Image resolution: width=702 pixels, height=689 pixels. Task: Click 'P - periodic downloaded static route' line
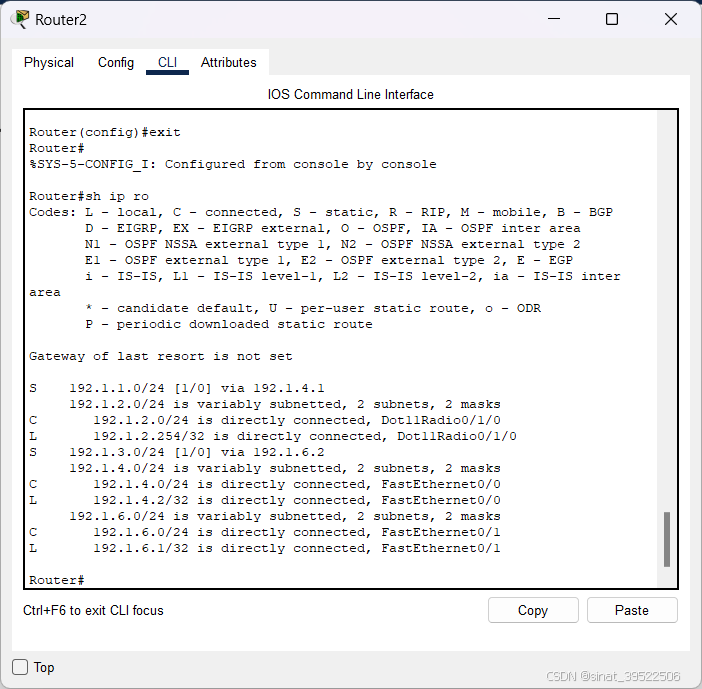[x=229, y=324]
